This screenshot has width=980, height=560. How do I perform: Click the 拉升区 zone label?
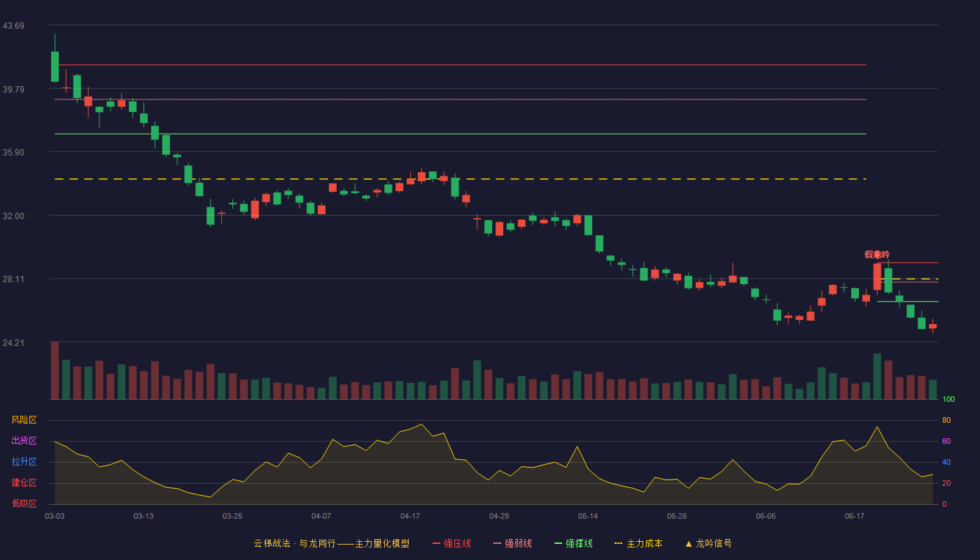tap(24, 462)
